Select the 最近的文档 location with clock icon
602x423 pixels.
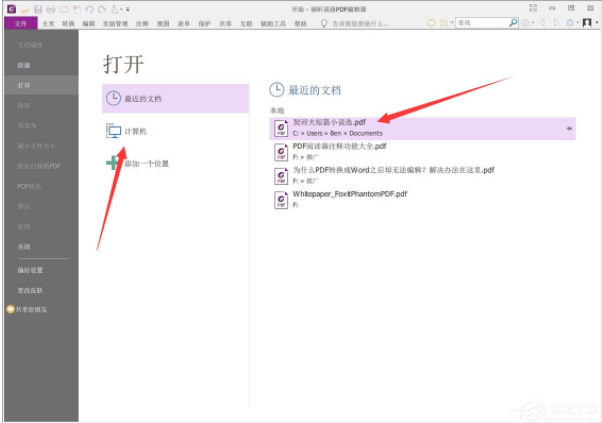tap(175, 99)
